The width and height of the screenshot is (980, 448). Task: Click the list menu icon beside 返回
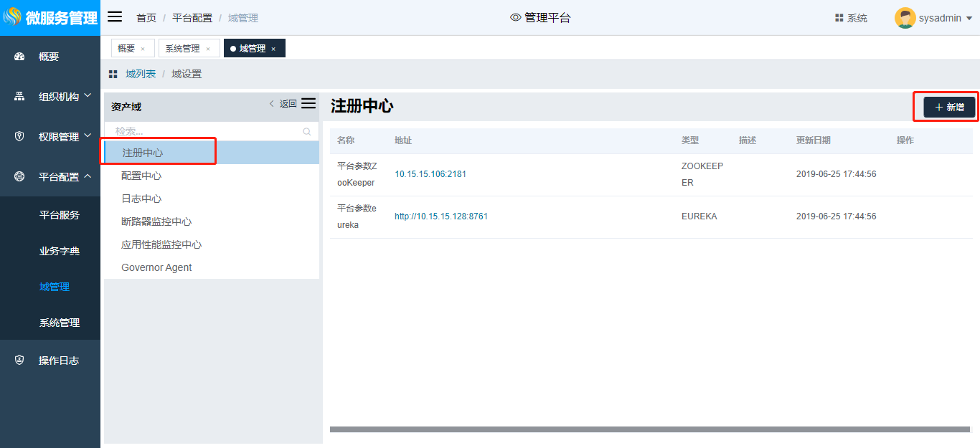pyautogui.click(x=308, y=103)
